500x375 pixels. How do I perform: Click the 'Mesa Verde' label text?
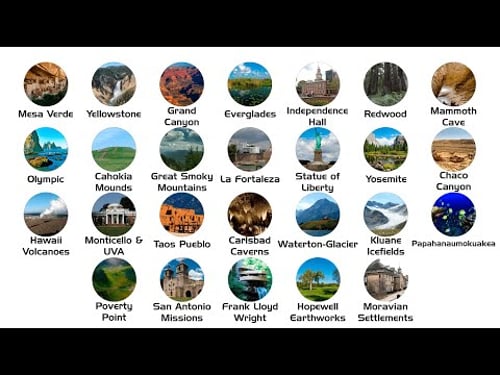point(46,114)
